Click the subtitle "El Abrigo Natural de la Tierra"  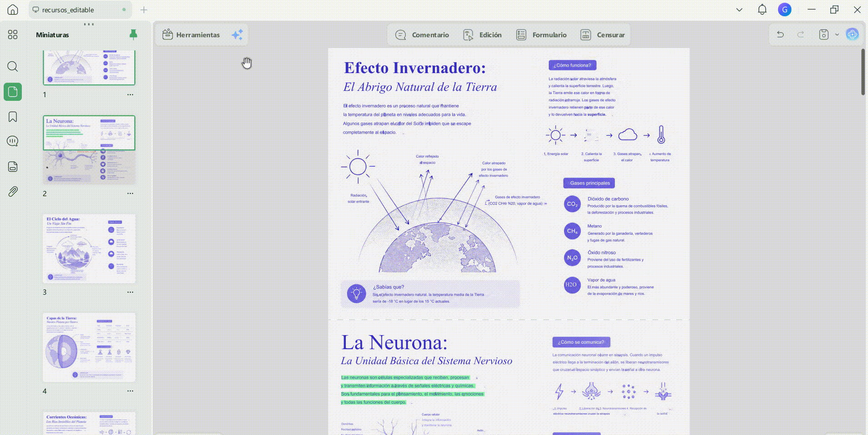tap(420, 87)
